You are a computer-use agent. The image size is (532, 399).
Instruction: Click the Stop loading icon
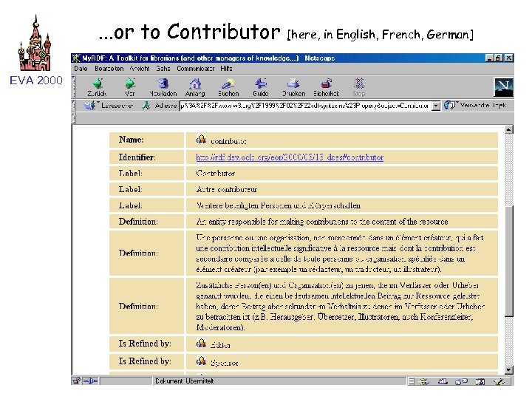tap(358, 83)
